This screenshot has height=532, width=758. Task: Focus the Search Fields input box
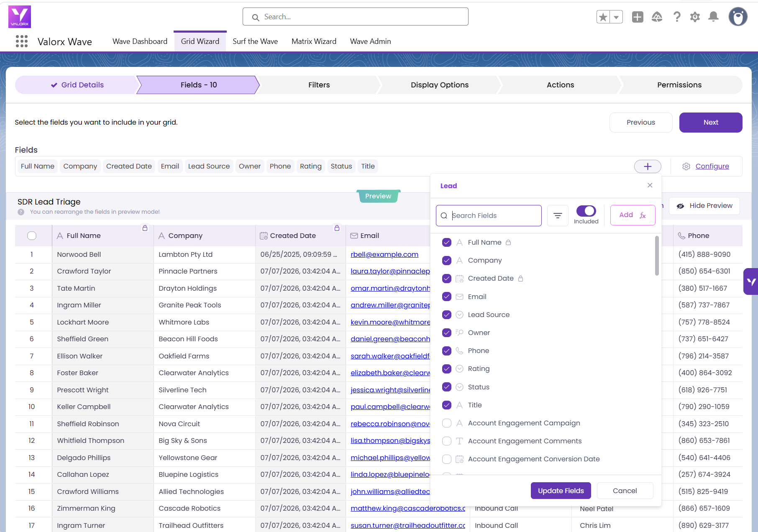pos(489,216)
